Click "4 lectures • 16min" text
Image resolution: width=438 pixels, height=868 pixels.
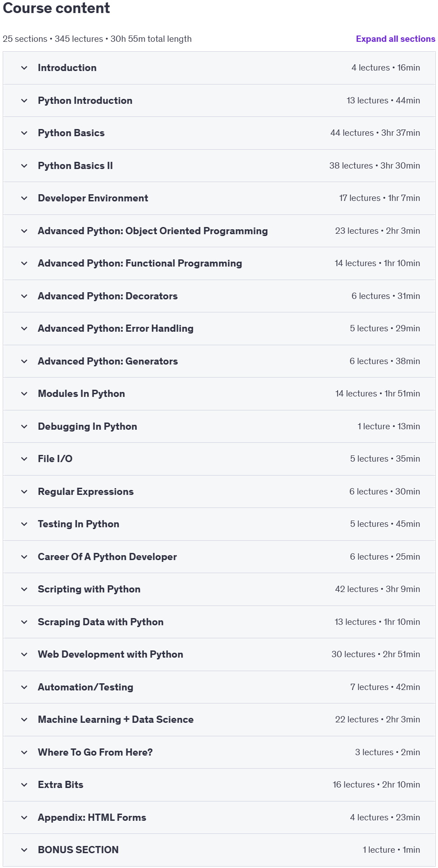coord(386,68)
